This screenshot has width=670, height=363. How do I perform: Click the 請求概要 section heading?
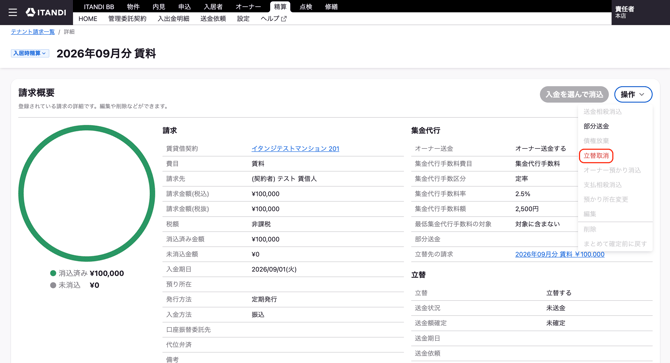tap(36, 93)
